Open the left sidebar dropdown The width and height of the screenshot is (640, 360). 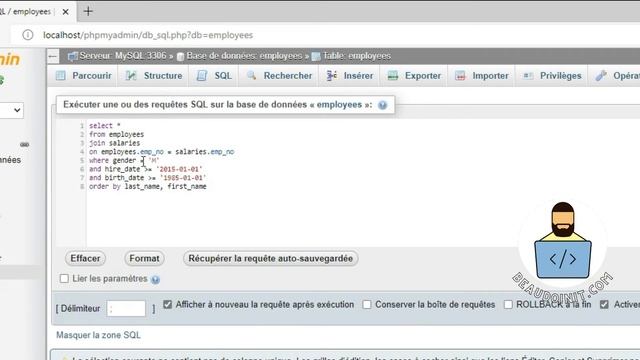click(11, 110)
